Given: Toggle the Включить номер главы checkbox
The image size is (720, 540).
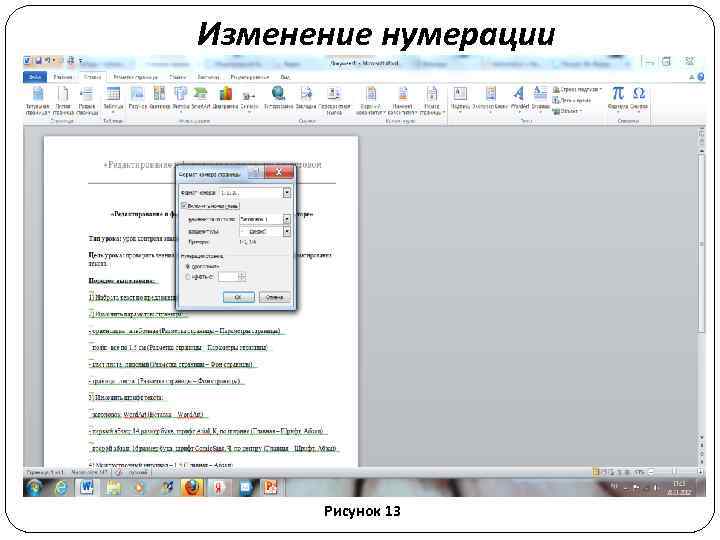Looking at the screenshot, I should coord(185,206).
